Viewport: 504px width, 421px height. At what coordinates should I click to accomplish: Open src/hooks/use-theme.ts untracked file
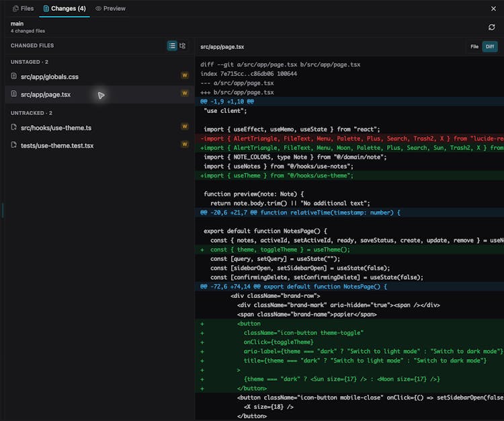click(x=99, y=128)
